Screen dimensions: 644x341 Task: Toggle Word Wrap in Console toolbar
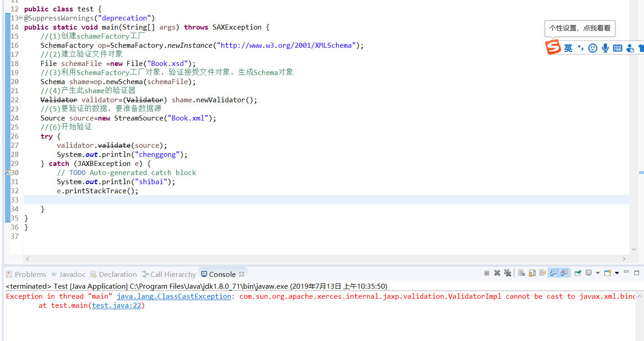pos(543,273)
